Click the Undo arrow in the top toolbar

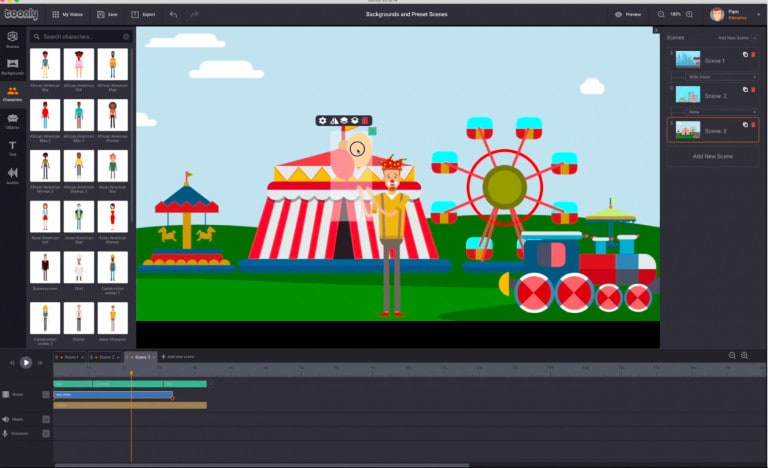tap(174, 14)
